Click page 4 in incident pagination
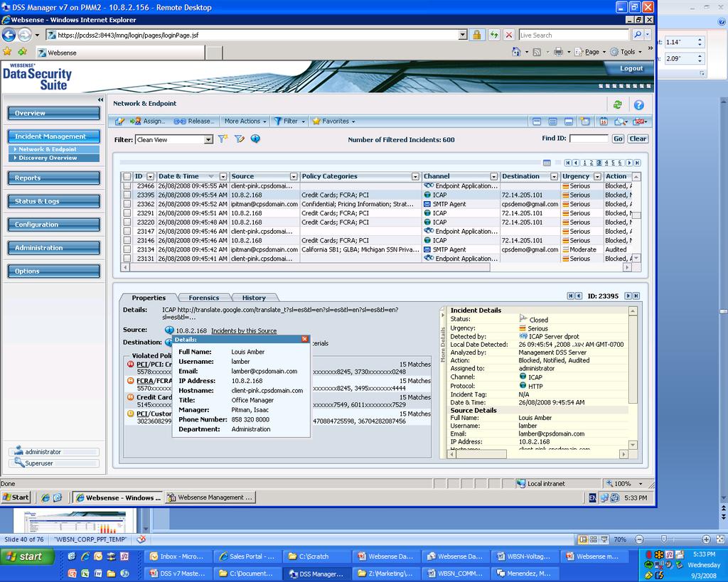The width and height of the screenshot is (728, 582). [606, 163]
